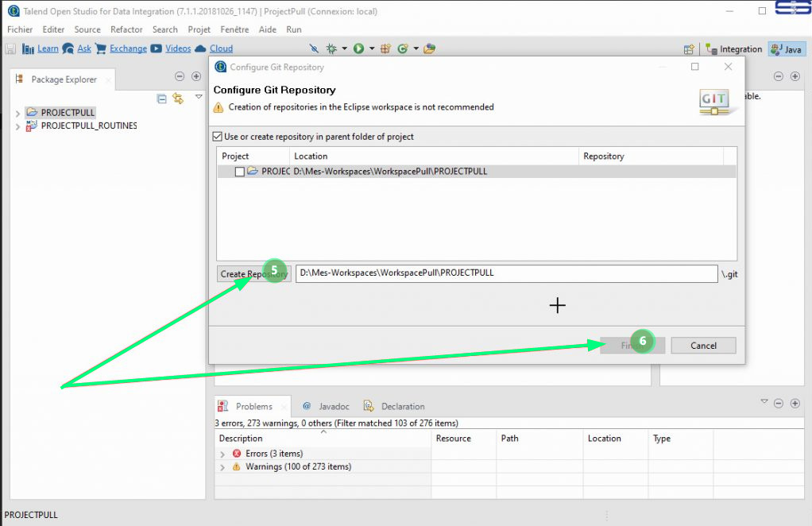
Task: Click the Debug bug icon
Action: (x=331, y=48)
